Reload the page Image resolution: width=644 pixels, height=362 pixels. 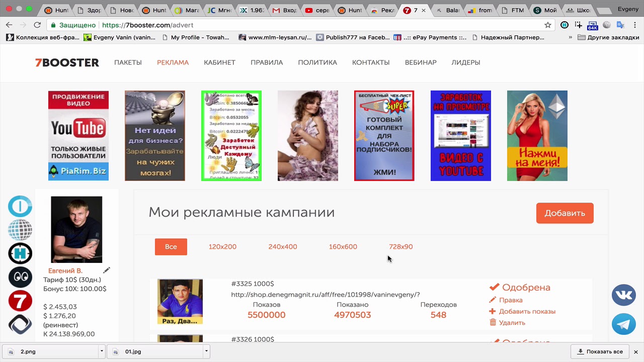(x=37, y=25)
